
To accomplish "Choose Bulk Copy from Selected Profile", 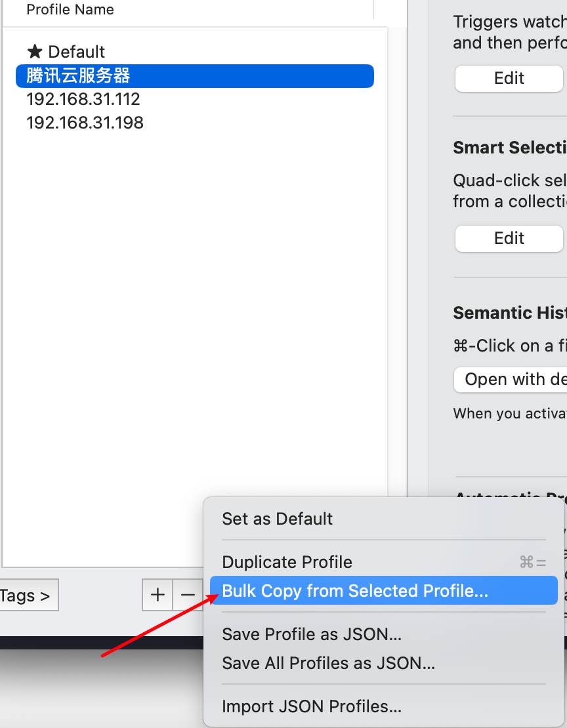I will [354, 591].
